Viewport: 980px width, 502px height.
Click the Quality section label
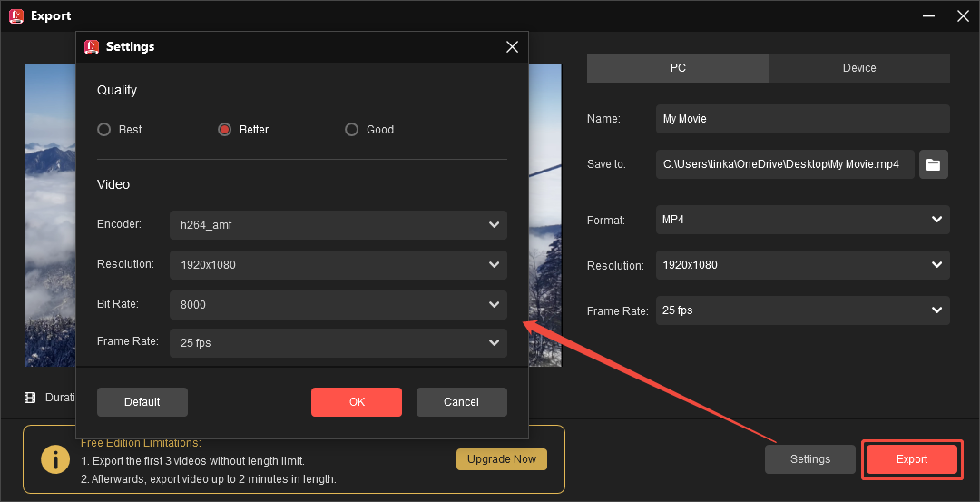pos(117,90)
